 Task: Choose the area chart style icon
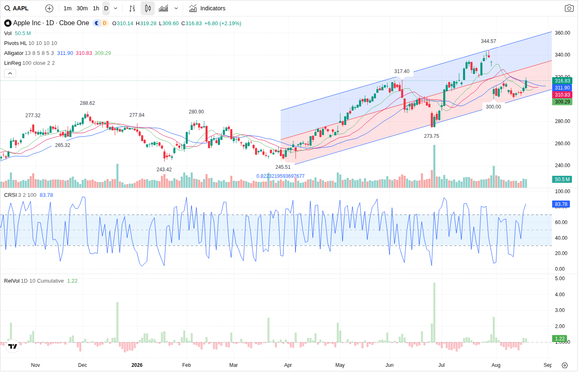163,8
